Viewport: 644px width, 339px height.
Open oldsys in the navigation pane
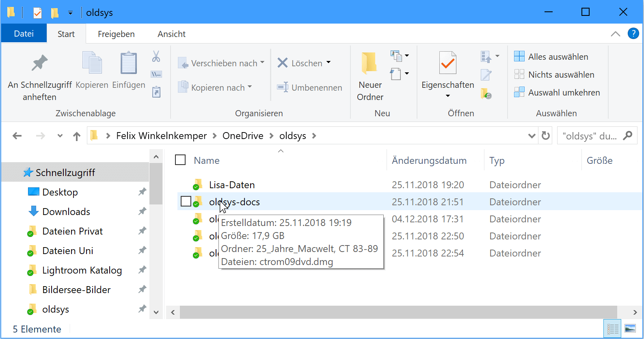(x=56, y=309)
